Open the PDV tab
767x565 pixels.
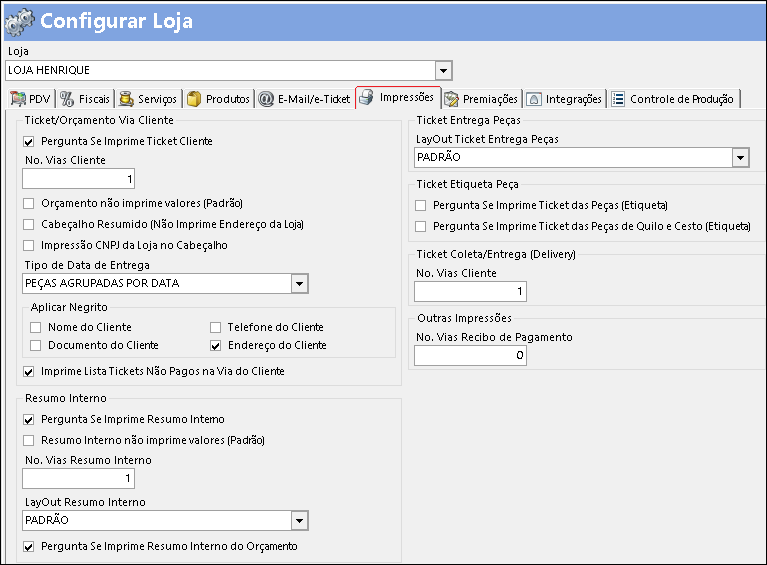31,99
